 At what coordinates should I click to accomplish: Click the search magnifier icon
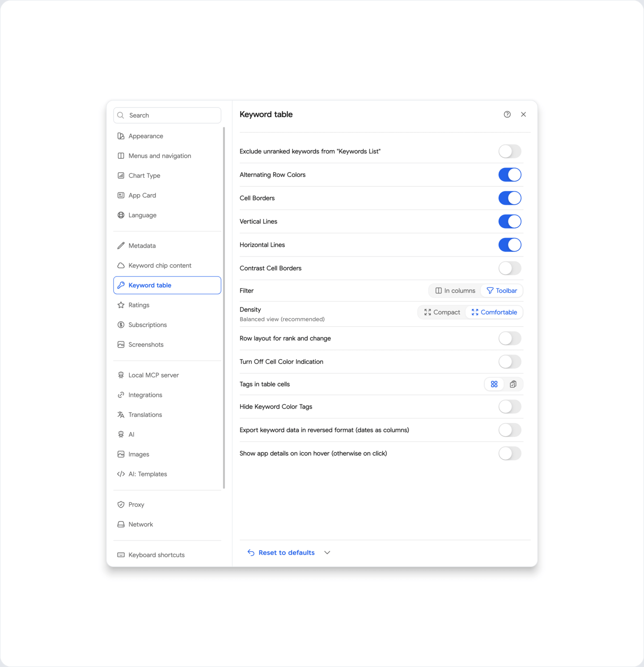point(121,115)
